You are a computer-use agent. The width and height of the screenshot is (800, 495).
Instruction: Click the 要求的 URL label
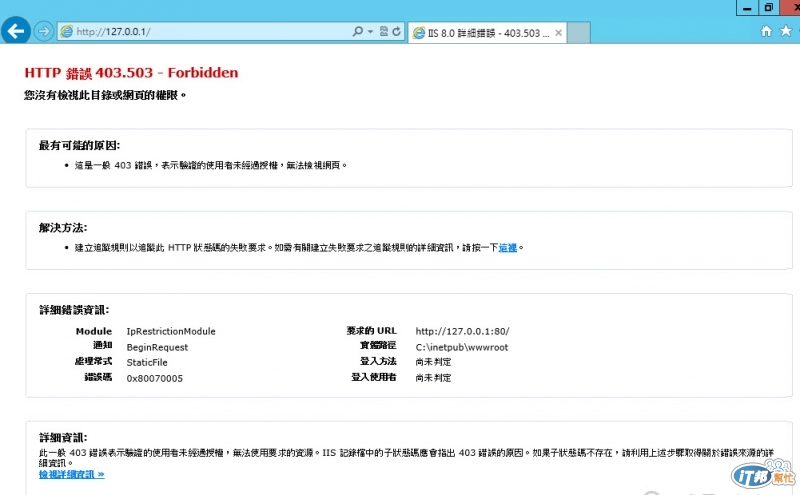click(371, 331)
